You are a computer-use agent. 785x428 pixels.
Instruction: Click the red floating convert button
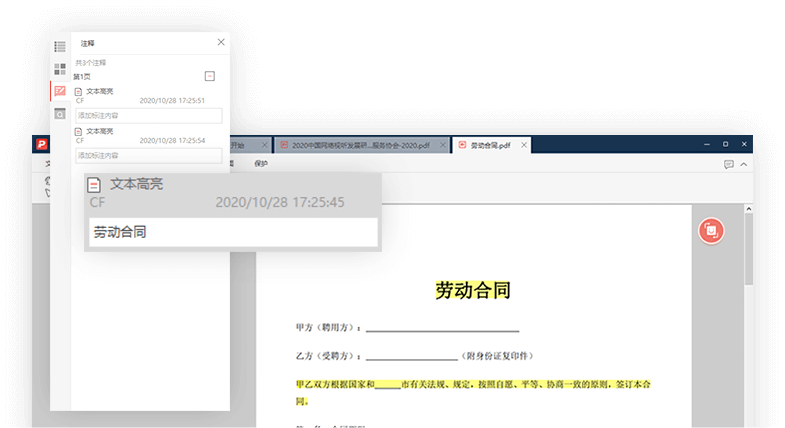pos(711,230)
